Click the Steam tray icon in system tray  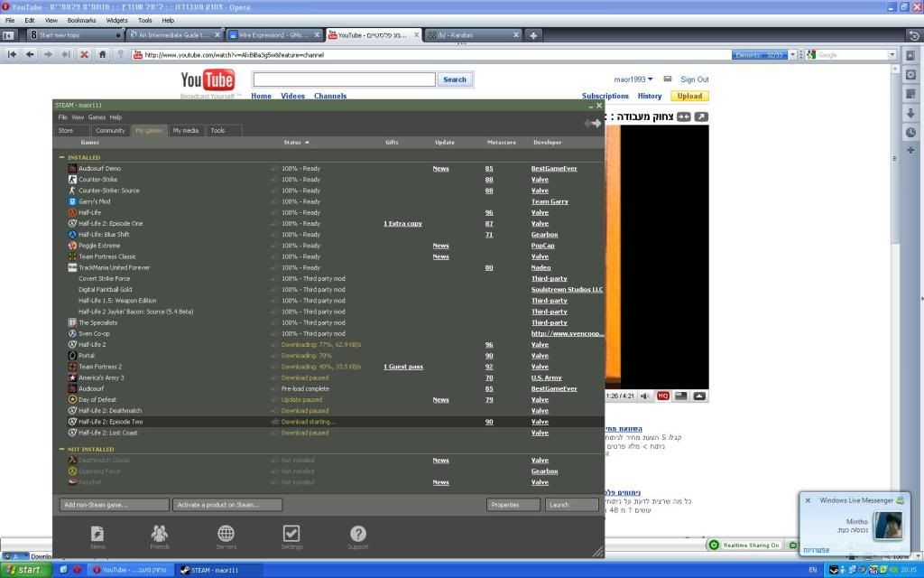(x=833, y=570)
